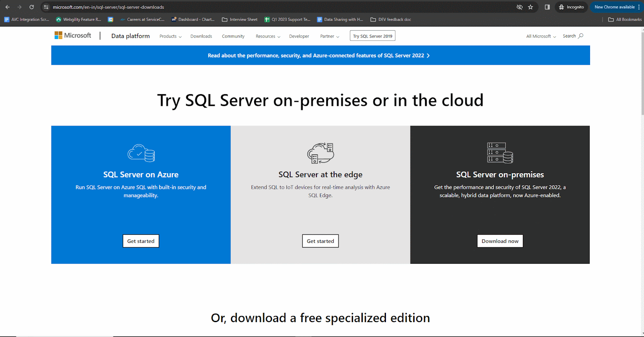Screen dimensions: 644x337
Task: Open the SQL Server 2022 features banner link
Action: pyautogui.click(x=319, y=56)
